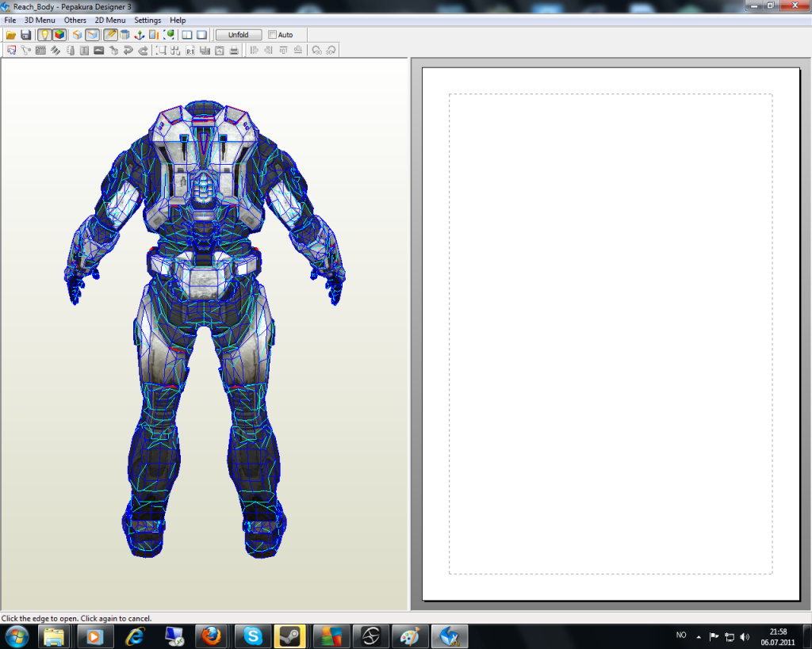Click the four-squares arrange parts icon
The width and height of the screenshot is (812, 649).
point(175,50)
